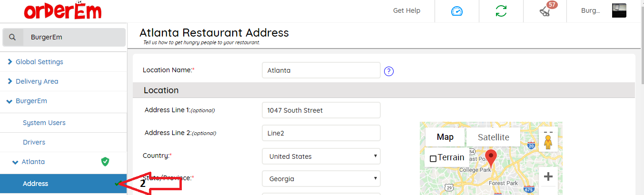The height and width of the screenshot is (195, 644).
Task: Click the Location Name help question icon
Action: point(389,71)
